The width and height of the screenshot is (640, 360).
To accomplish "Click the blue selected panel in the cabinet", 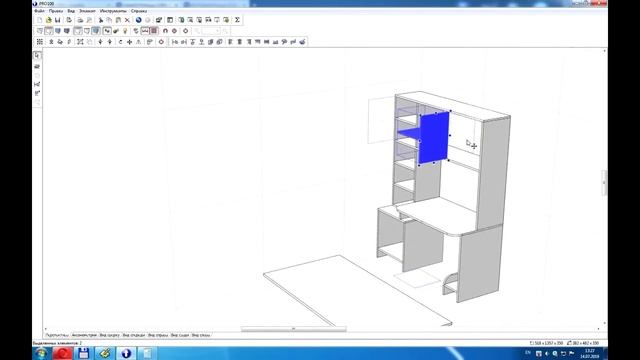I will [434, 138].
